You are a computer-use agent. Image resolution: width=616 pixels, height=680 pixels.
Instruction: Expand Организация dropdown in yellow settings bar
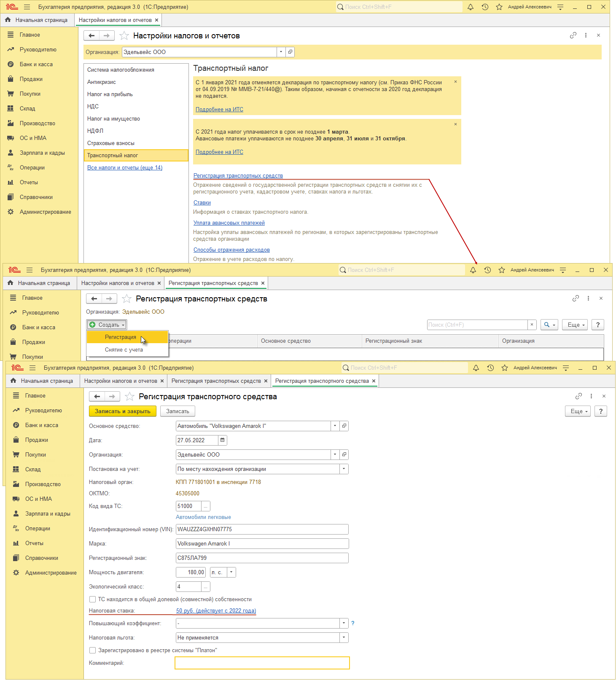click(281, 52)
